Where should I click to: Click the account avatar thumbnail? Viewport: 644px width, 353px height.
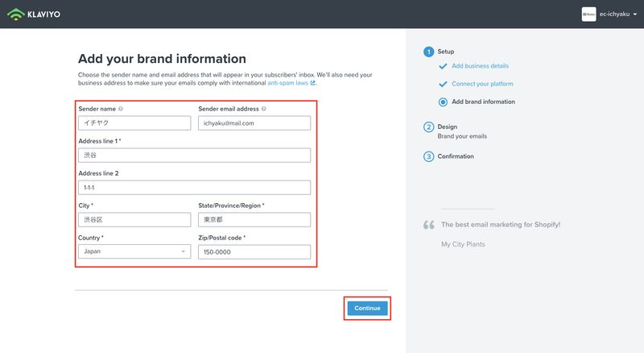[588, 15]
